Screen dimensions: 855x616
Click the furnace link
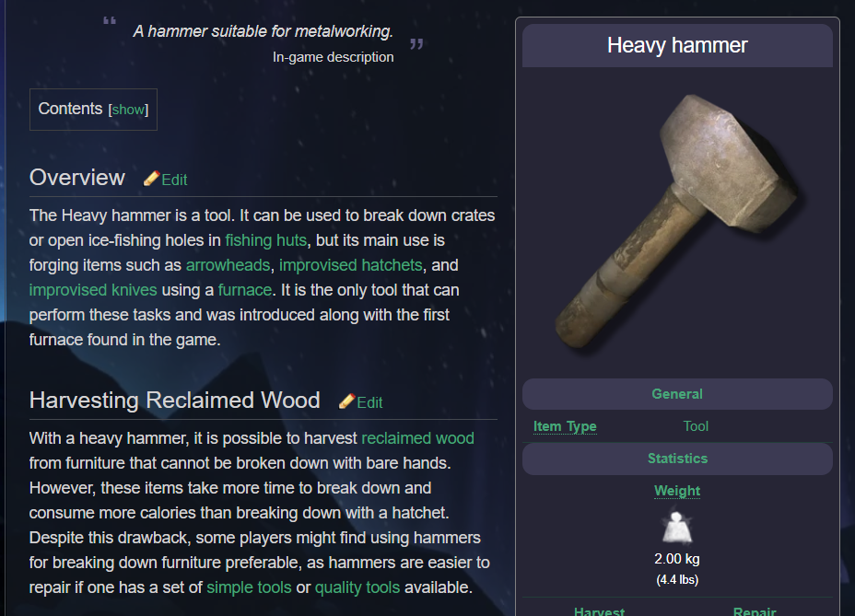point(245,290)
